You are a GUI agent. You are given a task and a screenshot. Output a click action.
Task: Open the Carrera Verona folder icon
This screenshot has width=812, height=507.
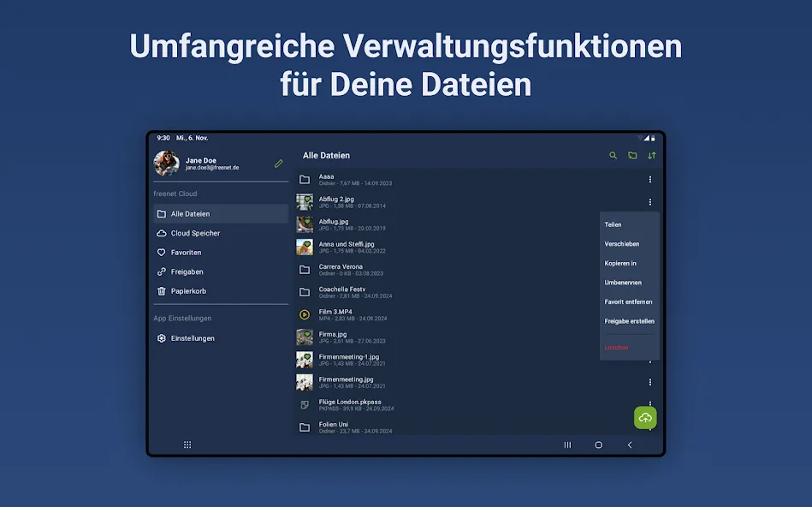click(305, 270)
